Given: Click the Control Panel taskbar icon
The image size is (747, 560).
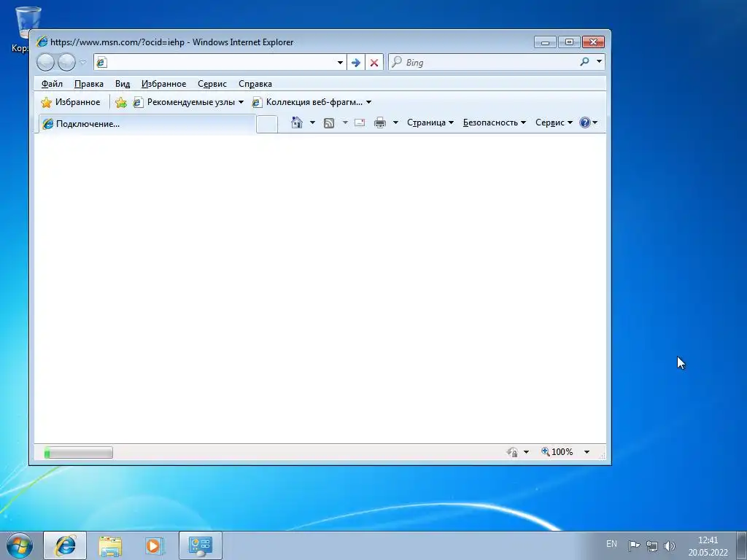Looking at the screenshot, I should point(200,545).
